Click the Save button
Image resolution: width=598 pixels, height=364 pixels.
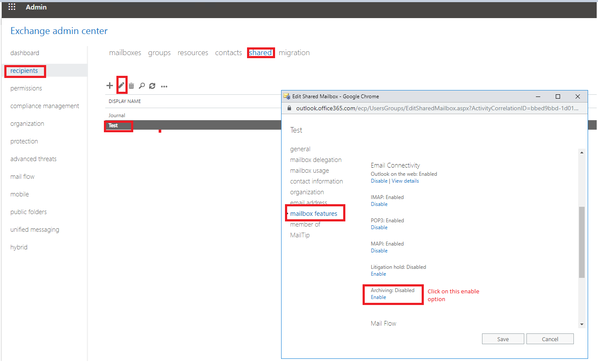[503, 339]
